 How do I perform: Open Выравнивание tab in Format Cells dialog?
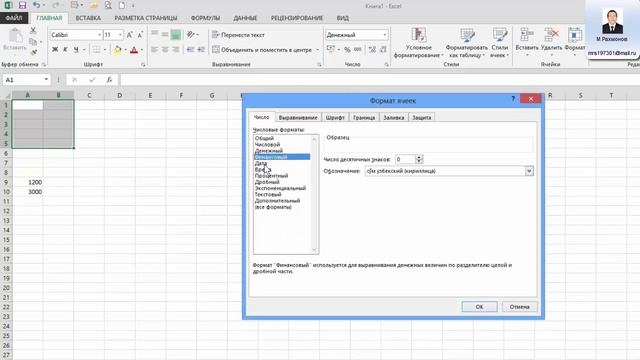[x=298, y=118]
